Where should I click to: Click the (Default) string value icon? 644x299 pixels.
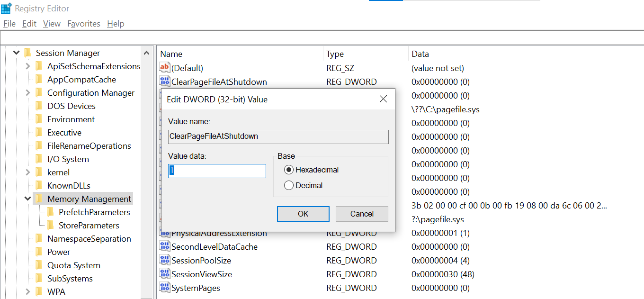click(164, 68)
